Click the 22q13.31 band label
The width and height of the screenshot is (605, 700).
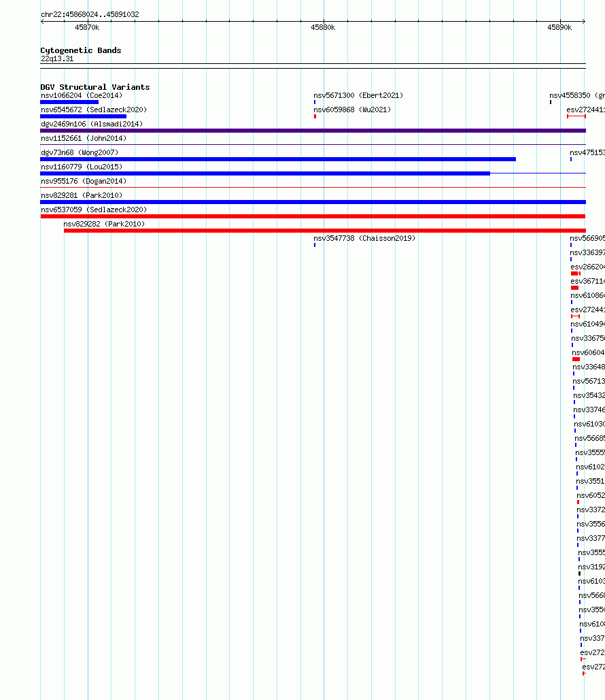[x=57, y=59]
